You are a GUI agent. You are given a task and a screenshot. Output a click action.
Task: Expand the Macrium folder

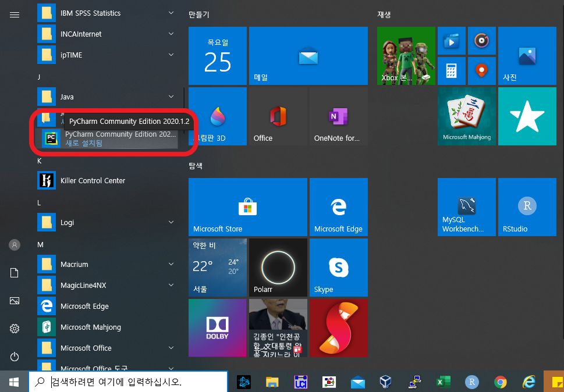coord(107,264)
